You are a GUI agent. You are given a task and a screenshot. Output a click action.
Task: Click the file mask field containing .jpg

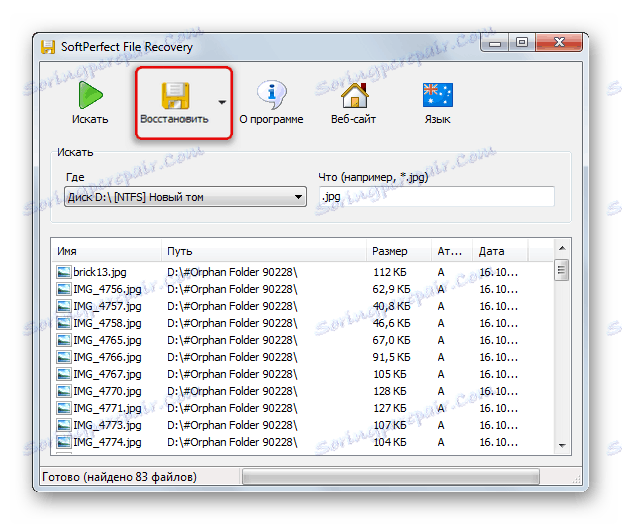tap(436, 196)
